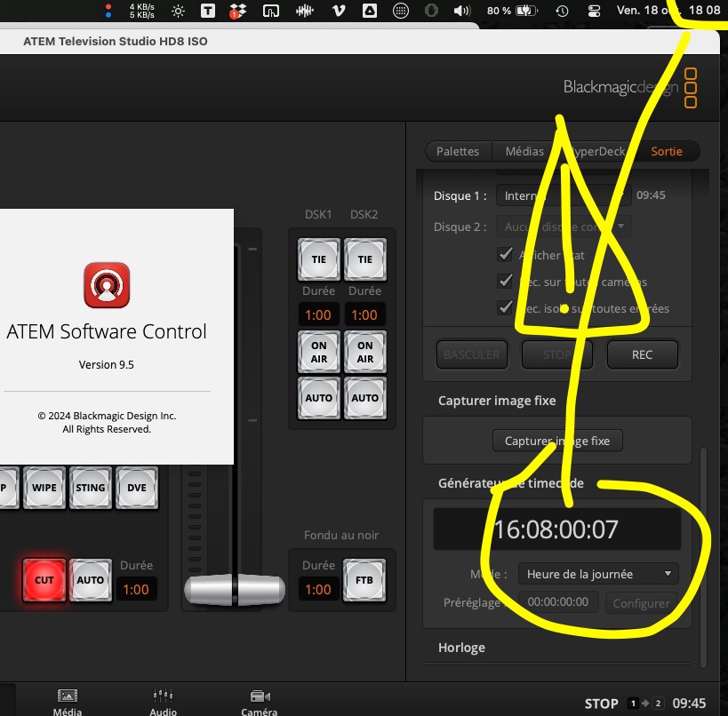Click the Version 9.5 text
The image size is (728, 716).
click(x=107, y=365)
